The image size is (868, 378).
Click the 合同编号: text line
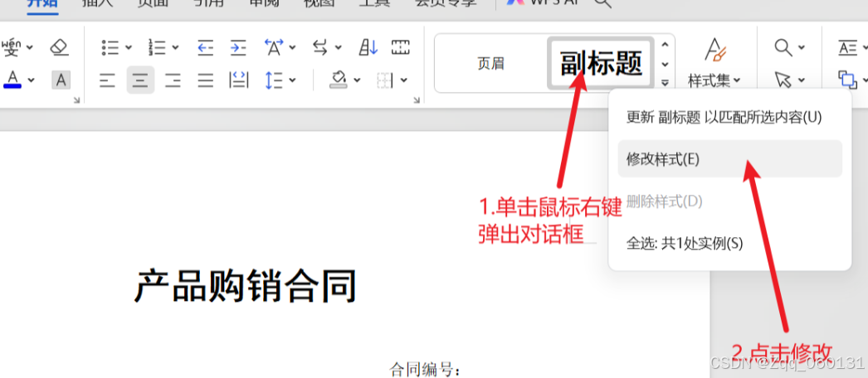point(425,369)
